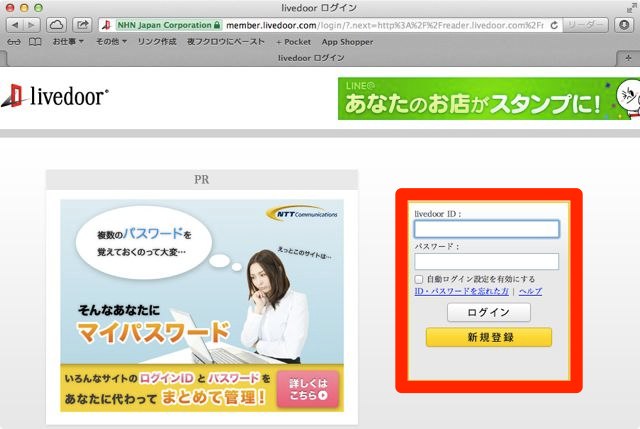Open the App Shopper bookmark

[347, 42]
